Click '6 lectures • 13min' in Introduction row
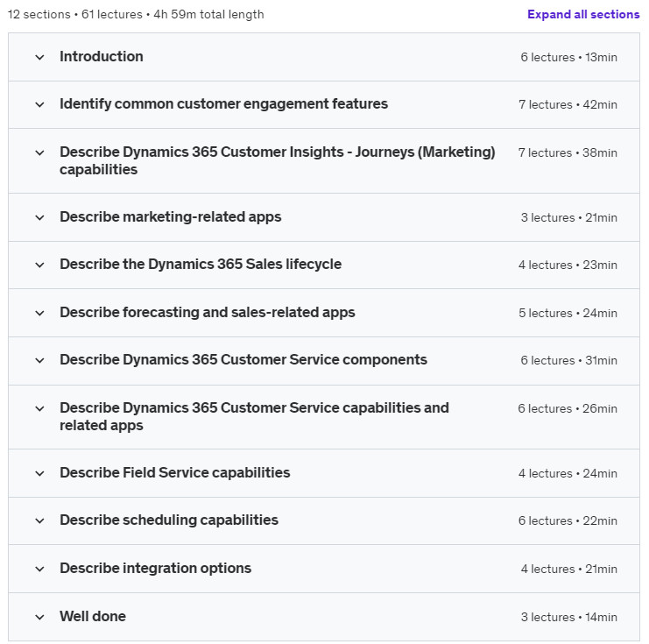Image resolution: width=649 pixels, height=644 pixels. (568, 57)
